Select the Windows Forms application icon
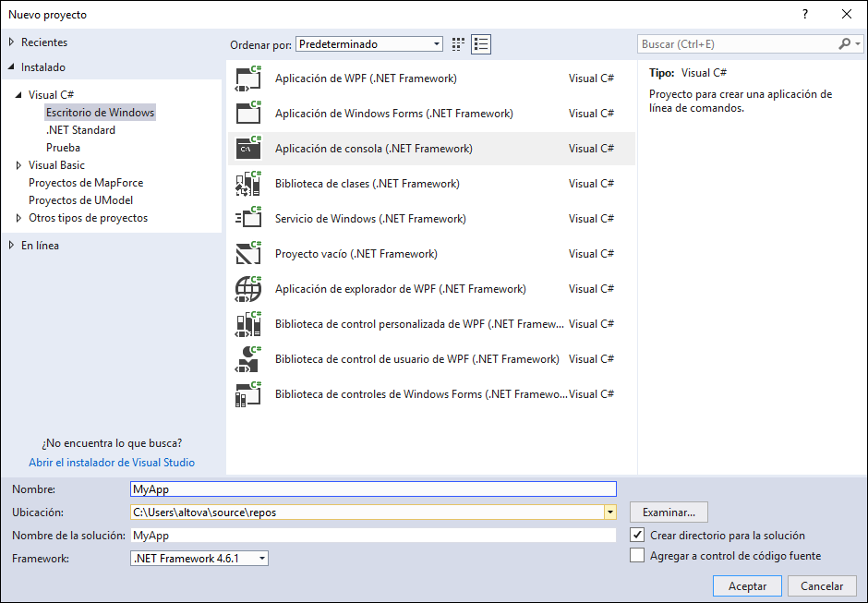The image size is (868, 603). [x=248, y=114]
